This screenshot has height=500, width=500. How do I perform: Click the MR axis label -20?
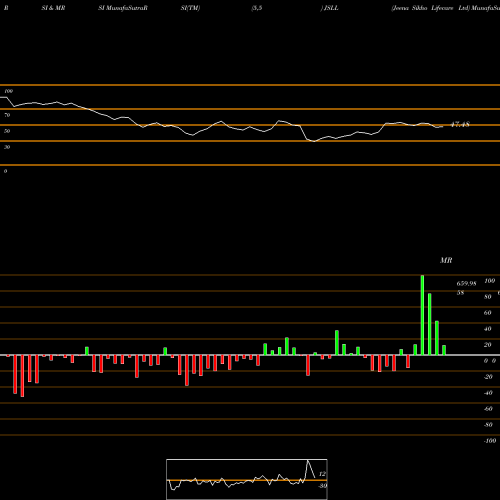point(488,377)
